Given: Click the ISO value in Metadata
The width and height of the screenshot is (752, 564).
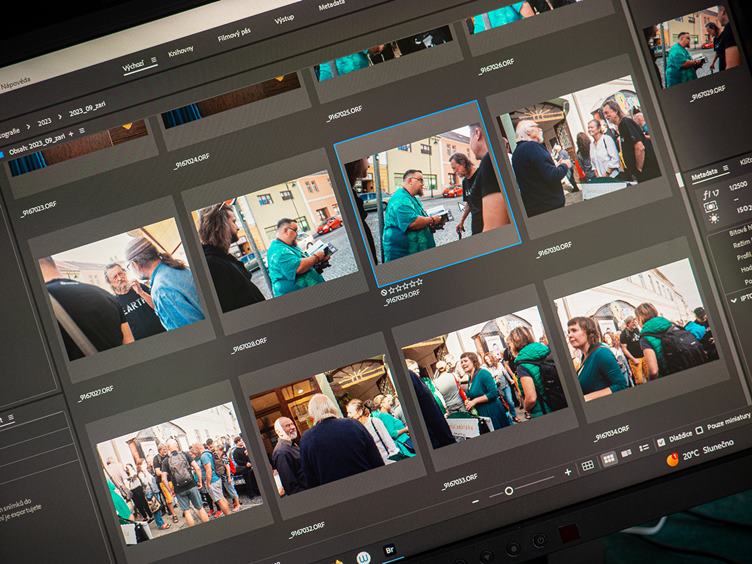Looking at the screenshot, I should [x=744, y=209].
